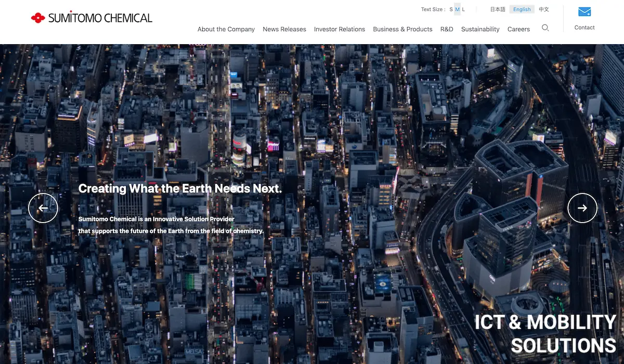
Task: Set text size to small S
Action: [451, 9]
